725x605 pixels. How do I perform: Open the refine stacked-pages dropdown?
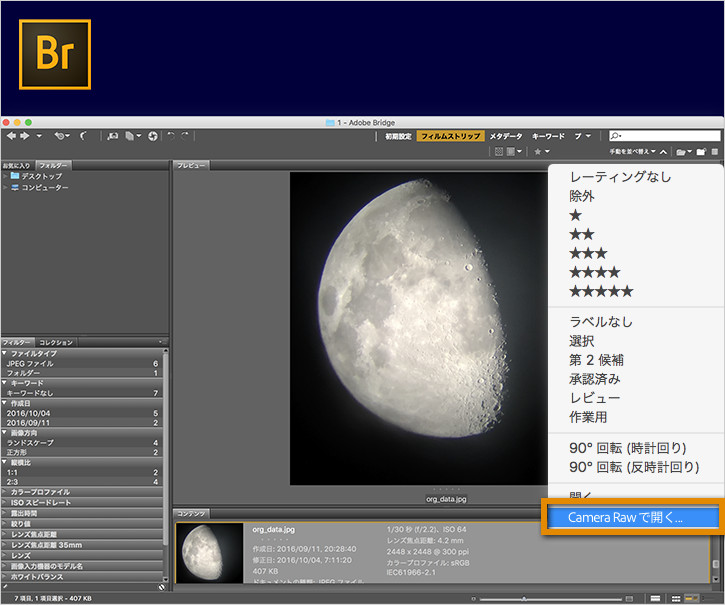133,136
